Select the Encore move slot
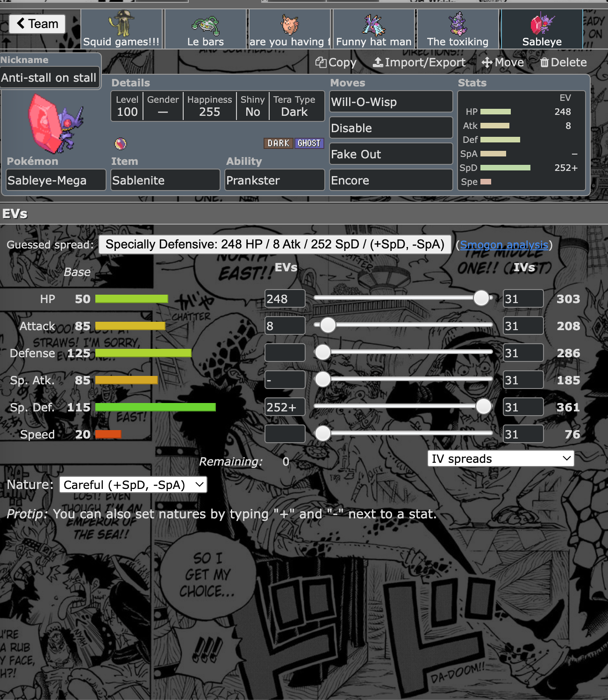 (391, 180)
